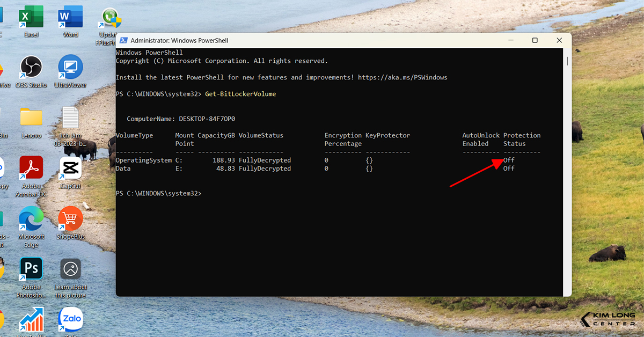Minimize the PowerShell window

coord(510,40)
